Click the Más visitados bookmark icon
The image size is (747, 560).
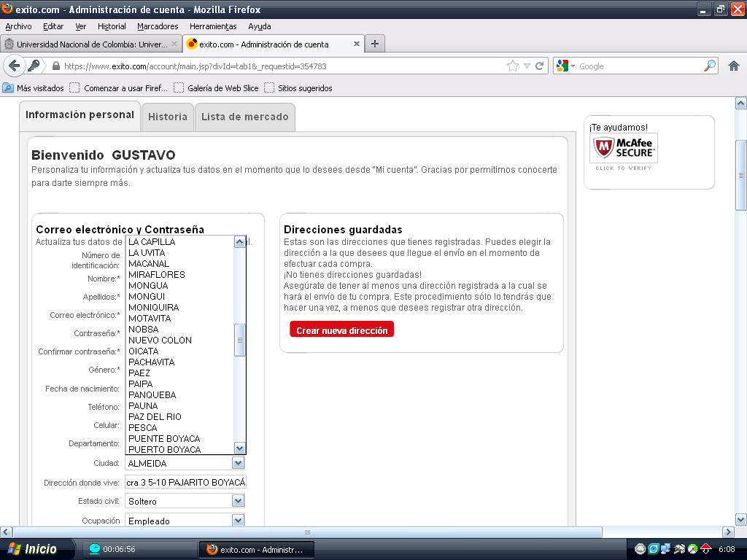pos(8,88)
